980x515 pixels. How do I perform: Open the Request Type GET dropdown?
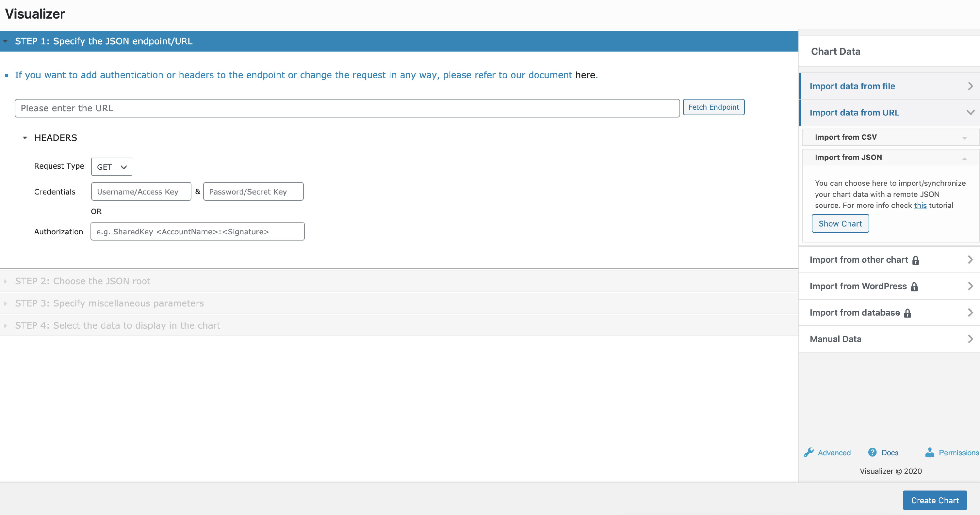pos(111,167)
